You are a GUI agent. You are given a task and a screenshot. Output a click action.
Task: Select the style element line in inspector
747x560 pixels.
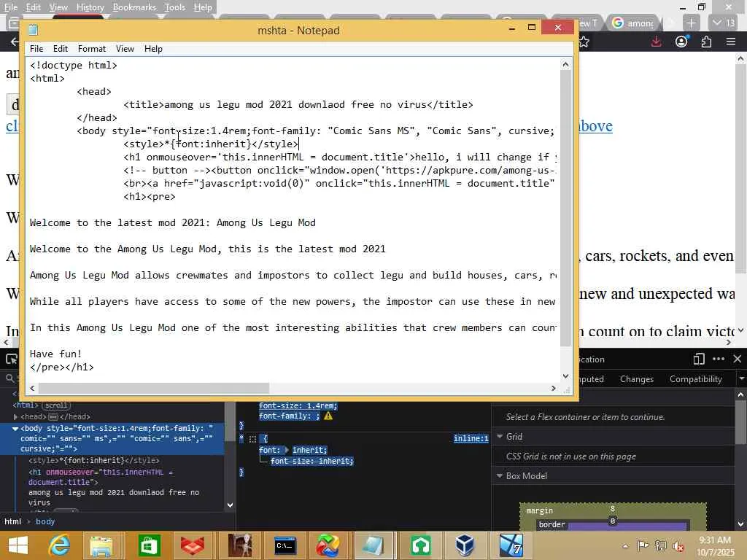click(x=94, y=461)
